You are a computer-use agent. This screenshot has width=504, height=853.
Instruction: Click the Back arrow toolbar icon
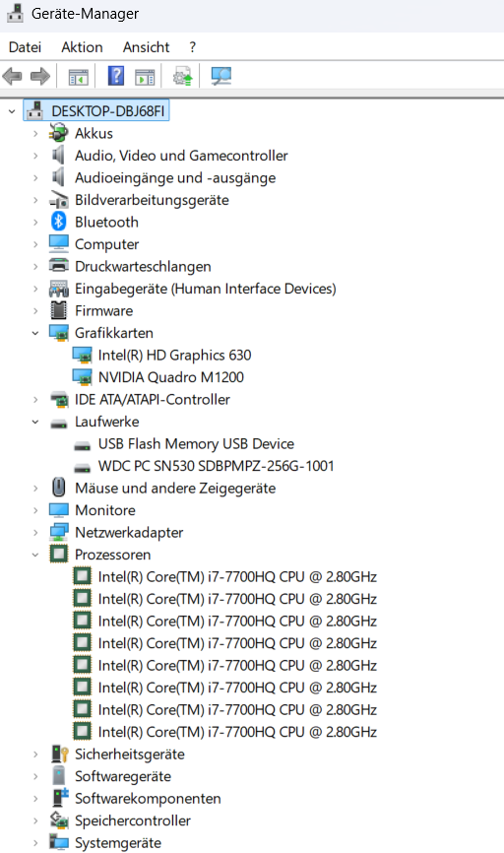pos(12,76)
